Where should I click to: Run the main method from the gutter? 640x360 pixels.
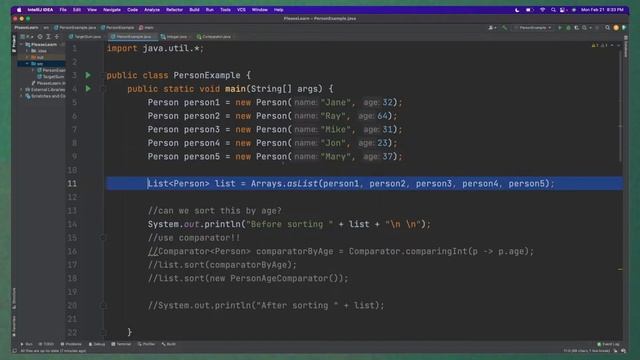pyautogui.click(x=88, y=89)
